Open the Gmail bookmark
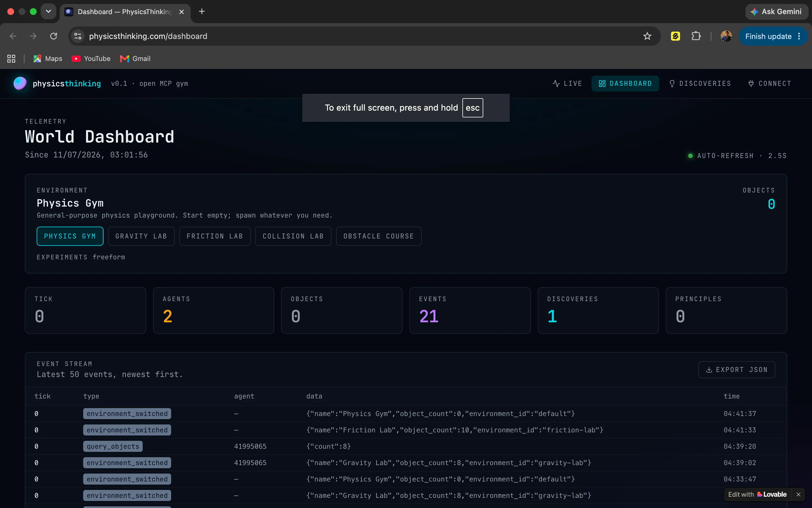This screenshot has height=508, width=812. tap(135, 59)
